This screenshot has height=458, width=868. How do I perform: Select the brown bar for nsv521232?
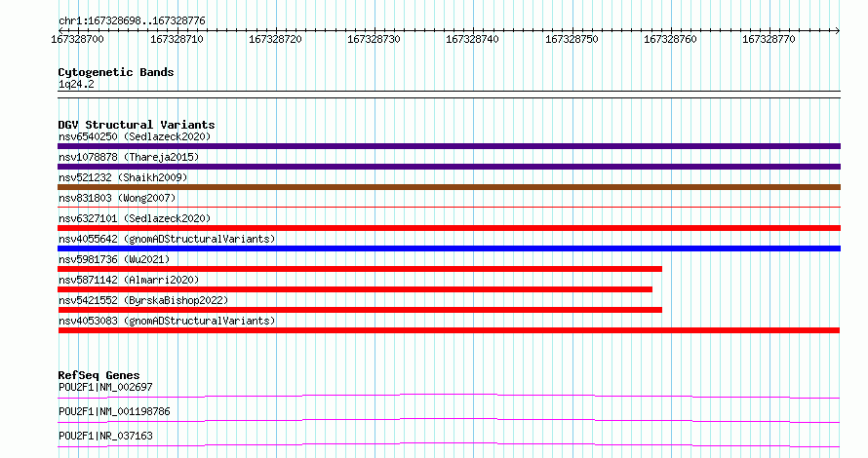tap(449, 187)
